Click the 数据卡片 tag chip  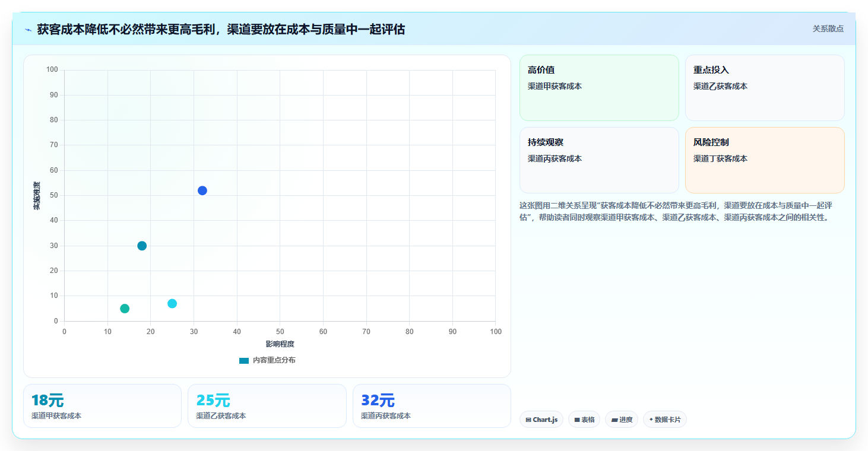665,420
